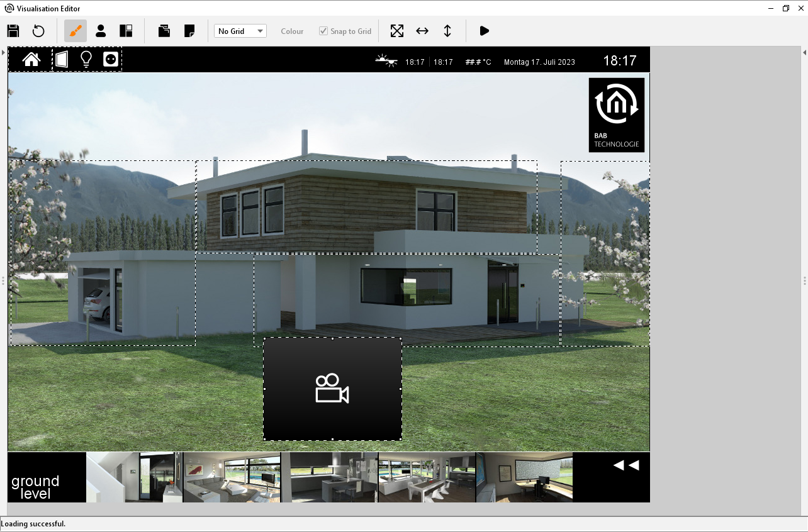The height and width of the screenshot is (532, 808).
Task: Click the folder pages icon in toolbar
Action: pos(164,31)
